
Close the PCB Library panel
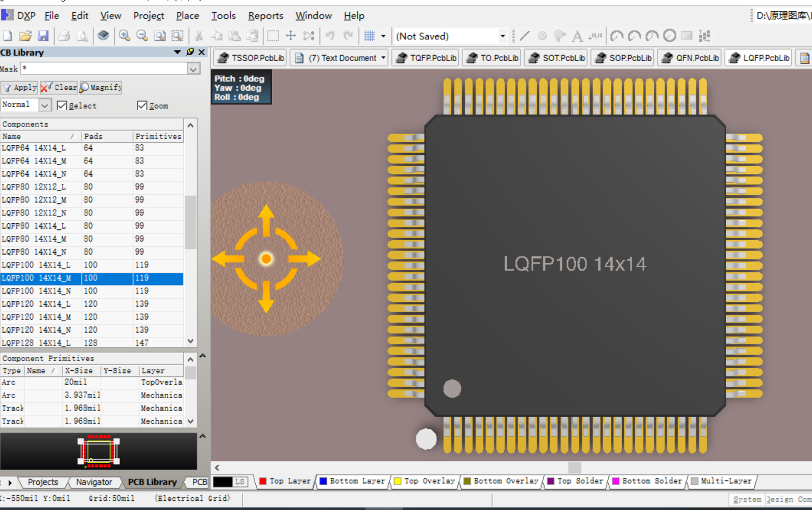point(202,52)
